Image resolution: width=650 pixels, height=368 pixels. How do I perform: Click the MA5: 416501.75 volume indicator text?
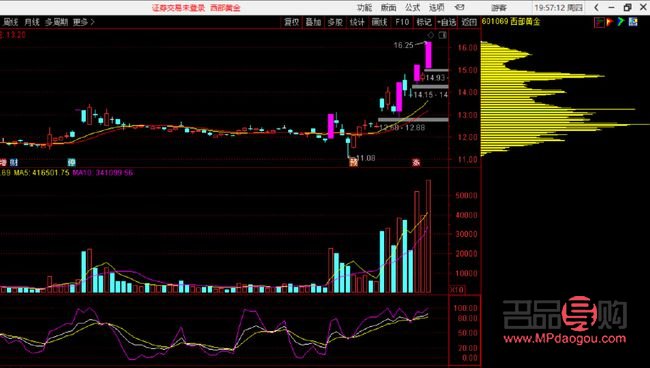click(41, 172)
